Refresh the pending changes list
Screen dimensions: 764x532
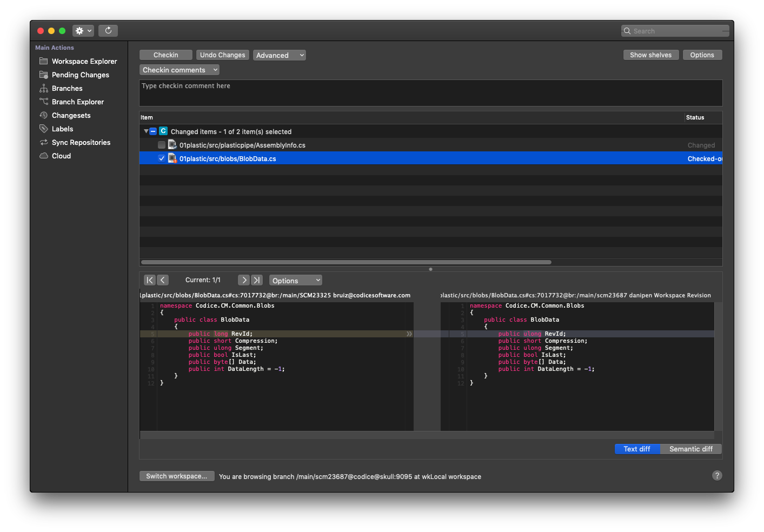pyautogui.click(x=108, y=30)
